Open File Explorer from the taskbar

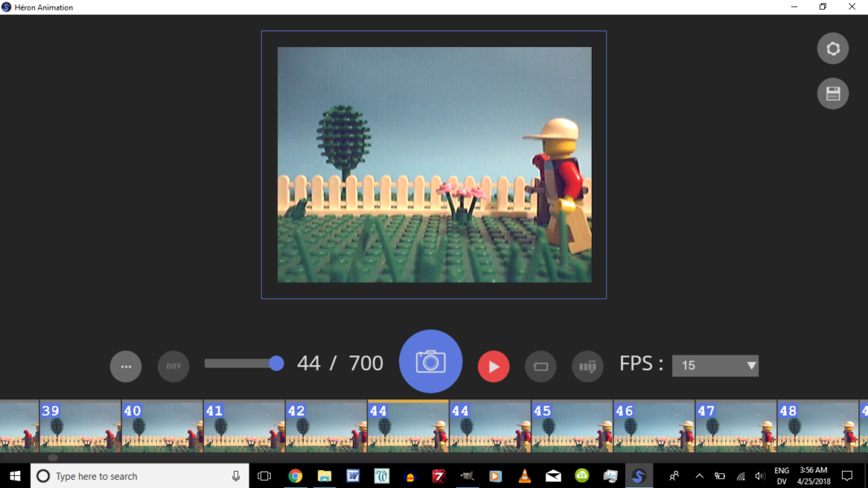[324, 476]
